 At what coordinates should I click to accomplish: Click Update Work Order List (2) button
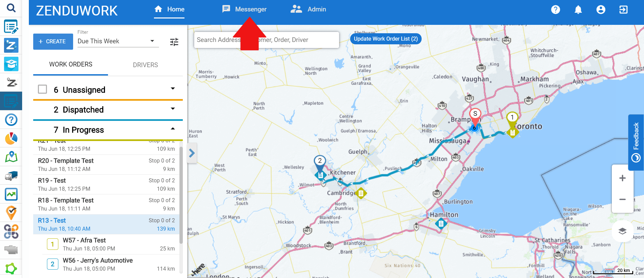[386, 39]
